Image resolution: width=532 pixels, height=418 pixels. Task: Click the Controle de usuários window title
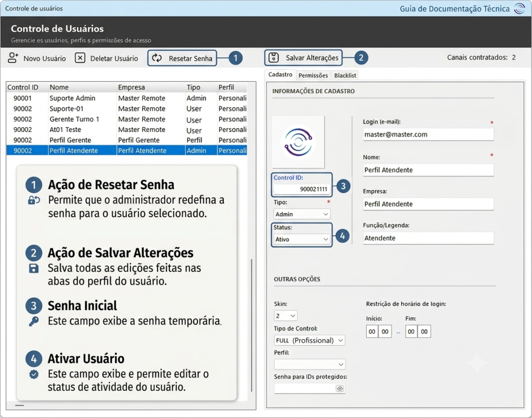[x=34, y=8]
